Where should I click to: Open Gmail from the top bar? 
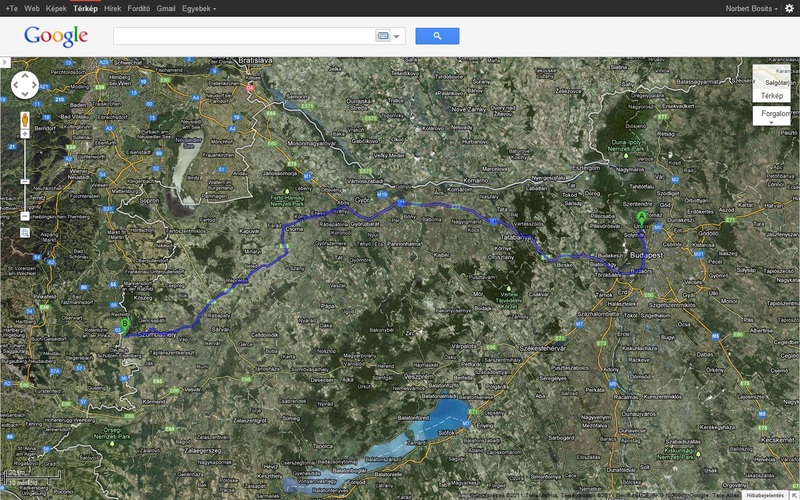point(165,8)
